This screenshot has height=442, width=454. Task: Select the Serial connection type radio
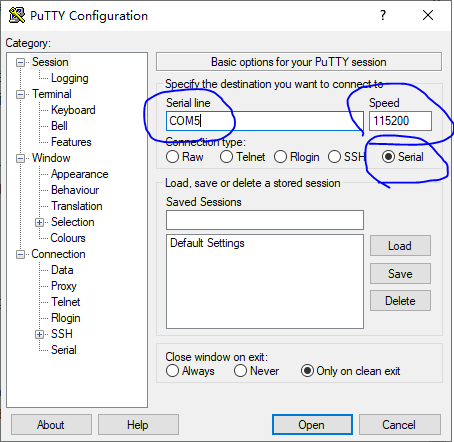click(388, 157)
